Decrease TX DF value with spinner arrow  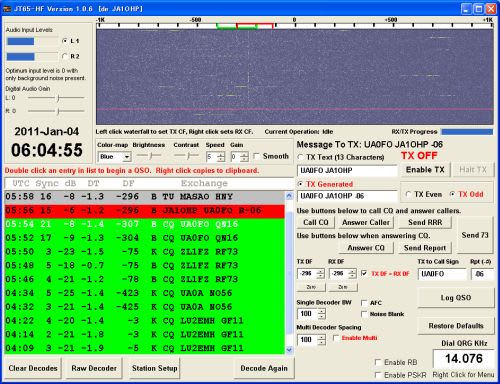(320, 276)
